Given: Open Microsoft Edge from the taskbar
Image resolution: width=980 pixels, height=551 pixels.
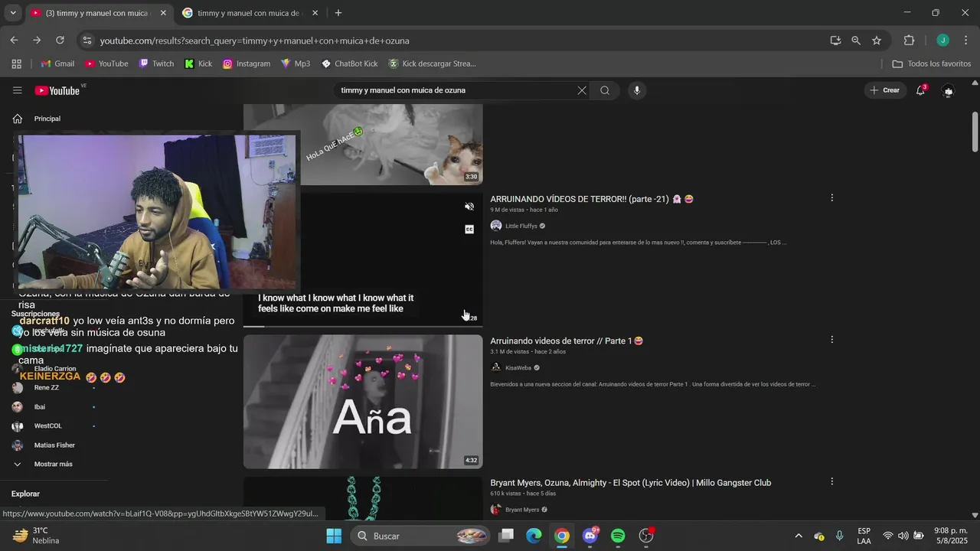Looking at the screenshot, I should 534,536.
